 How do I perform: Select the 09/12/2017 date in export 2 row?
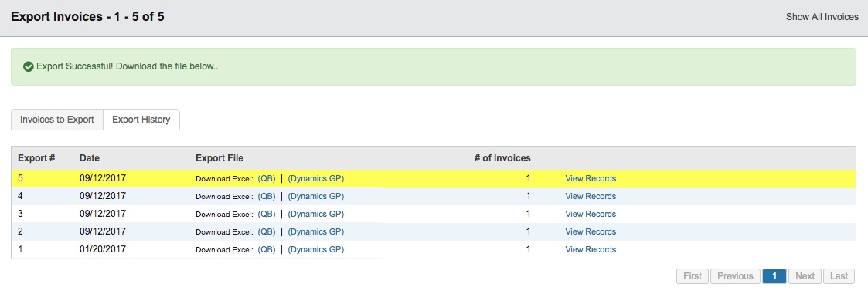(x=103, y=231)
